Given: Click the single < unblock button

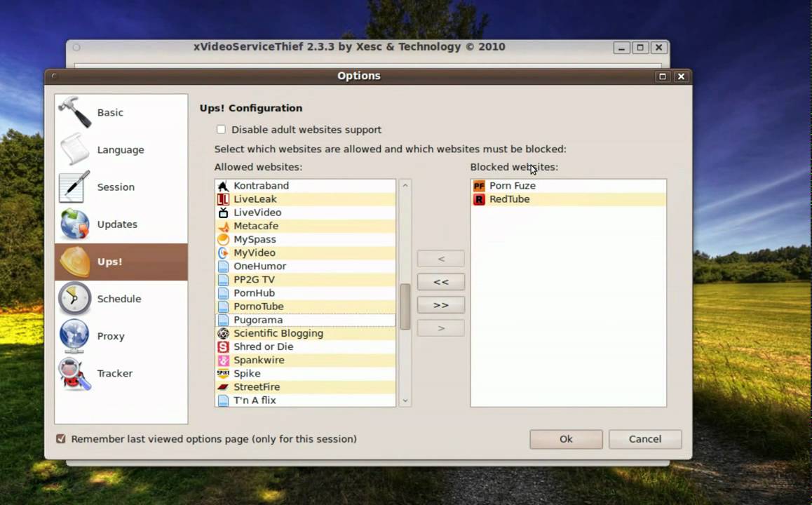Looking at the screenshot, I should pos(441,258).
